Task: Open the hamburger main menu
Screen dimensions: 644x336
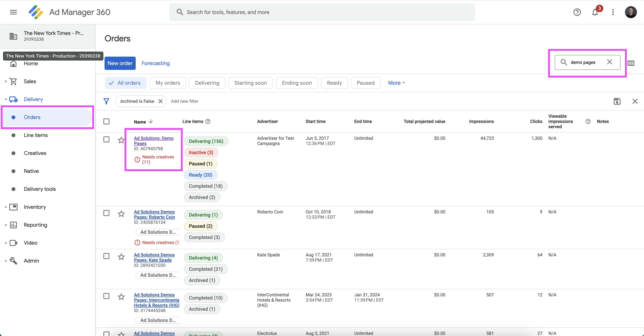Action: point(13,12)
